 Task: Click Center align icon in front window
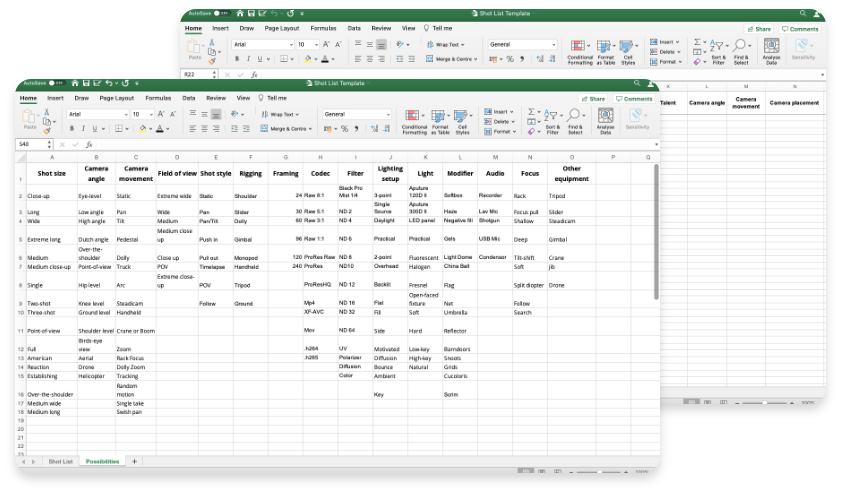pyautogui.click(x=204, y=129)
